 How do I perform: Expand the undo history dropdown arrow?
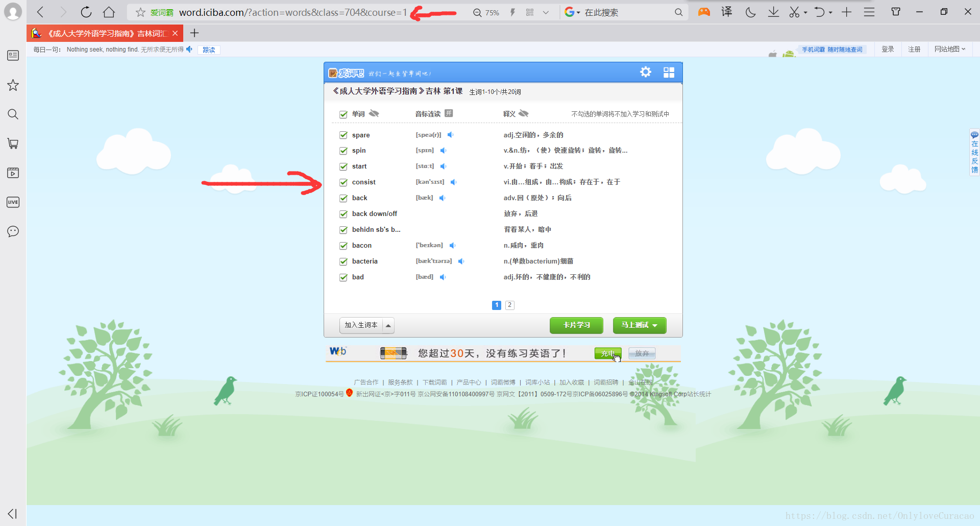tap(830, 13)
